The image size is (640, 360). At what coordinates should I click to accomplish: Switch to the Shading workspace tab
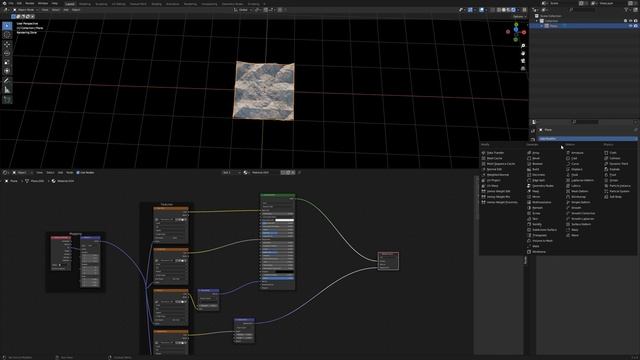coord(156,4)
